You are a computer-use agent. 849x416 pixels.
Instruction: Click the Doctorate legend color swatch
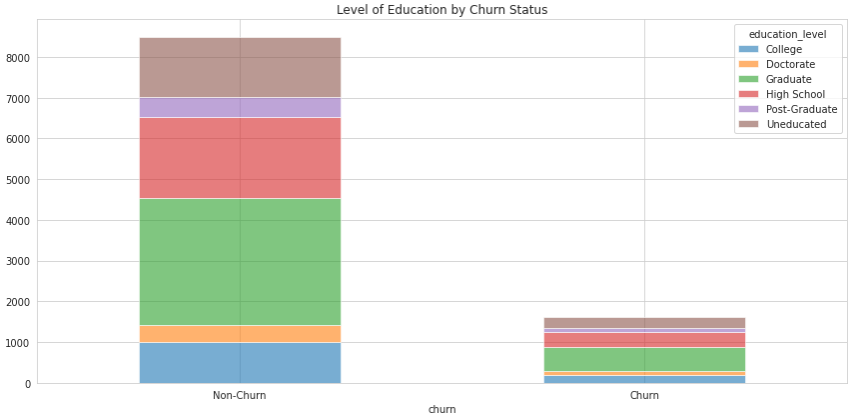[x=749, y=64]
